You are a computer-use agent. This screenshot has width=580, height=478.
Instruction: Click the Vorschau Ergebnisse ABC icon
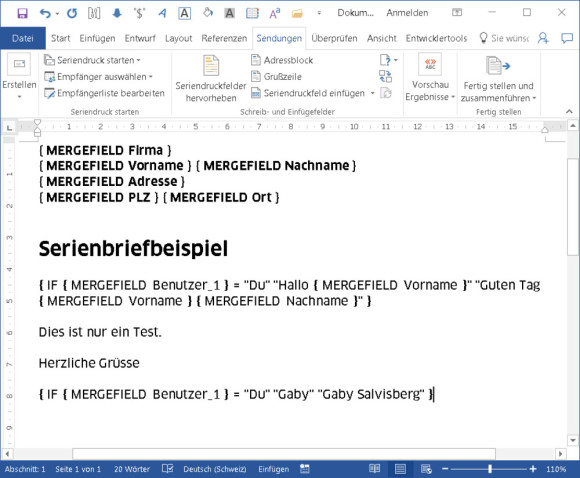pos(430,64)
